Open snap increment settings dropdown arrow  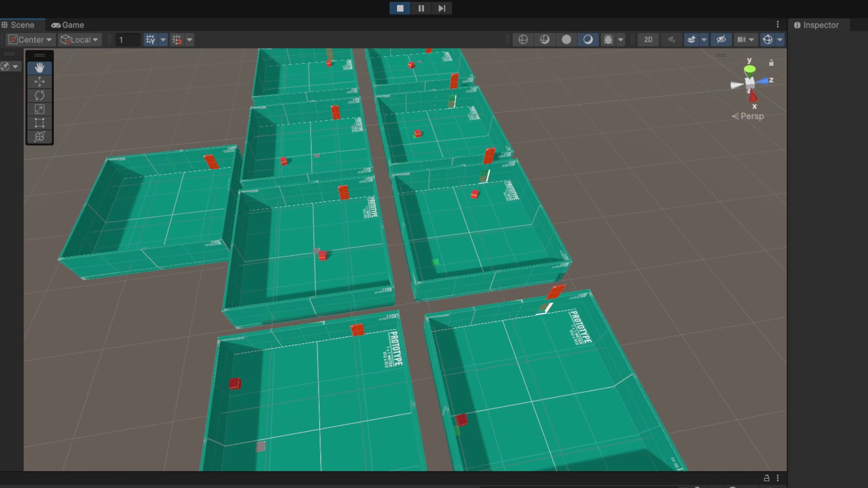click(189, 40)
